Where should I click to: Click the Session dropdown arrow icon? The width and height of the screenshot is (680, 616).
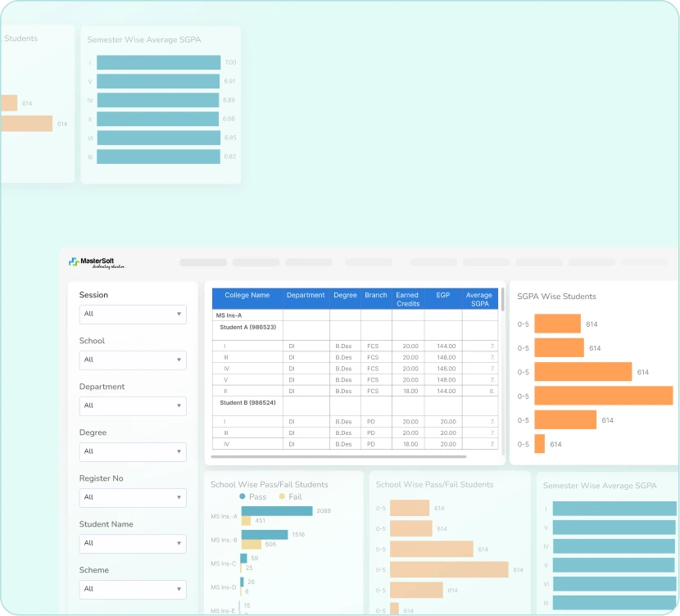179,314
